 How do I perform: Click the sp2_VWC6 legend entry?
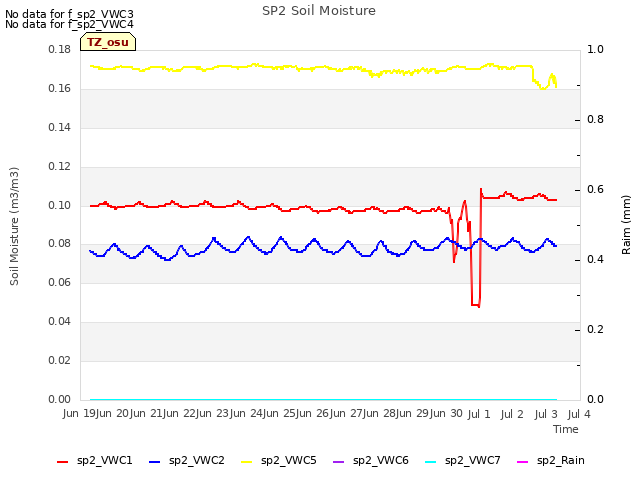pos(371,460)
